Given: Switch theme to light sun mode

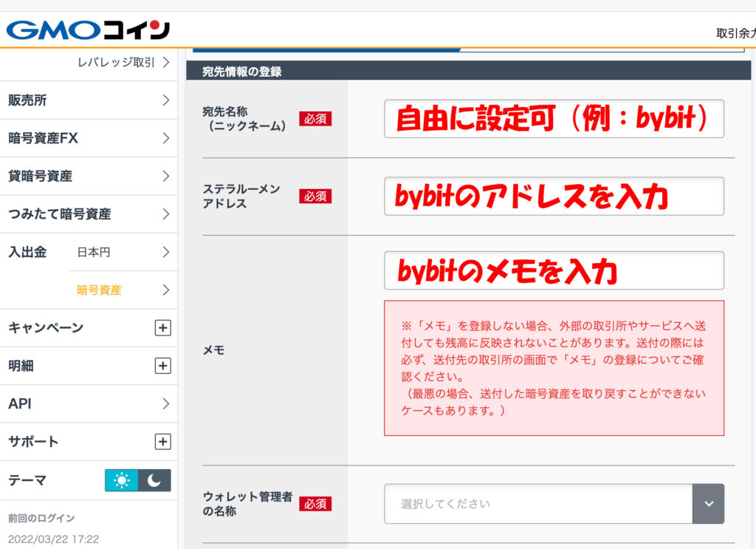Looking at the screenshot, I should pyautogui.click(x=122, y=480).
